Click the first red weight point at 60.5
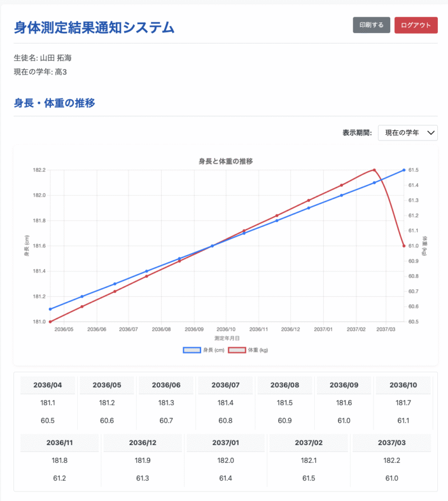 click(50, 321)
